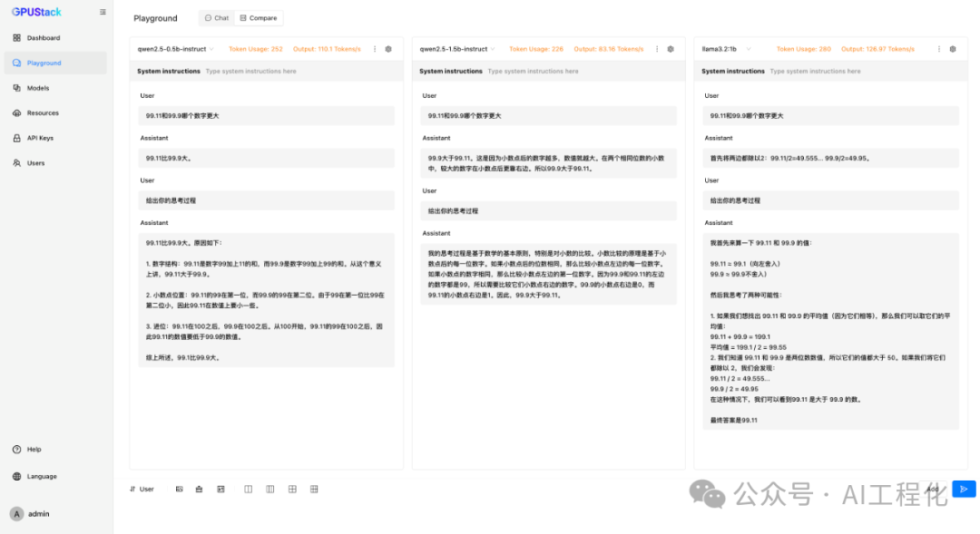
Task: Open the qwen2.5-0.5b-instruct model dropdown
Action: pos(176,49)
